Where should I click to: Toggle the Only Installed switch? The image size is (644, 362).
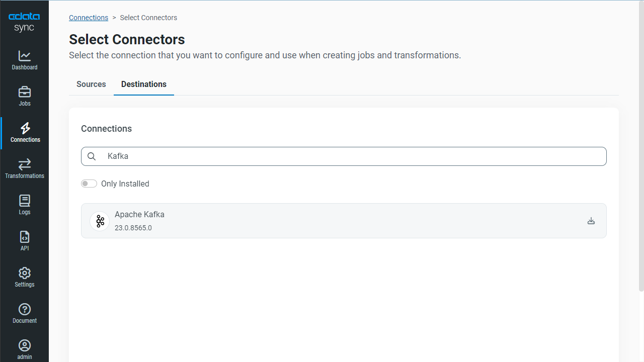point(89,184)
